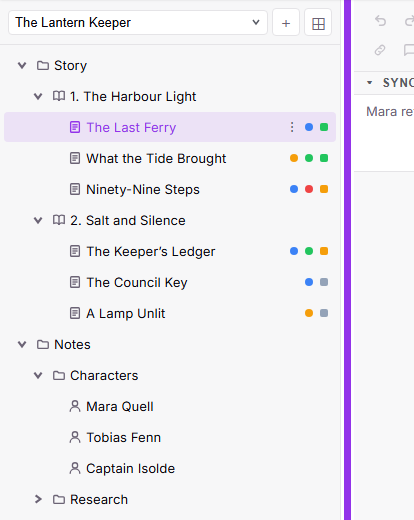Click 1. The Harbour Light chapter title

pos(133,97)
